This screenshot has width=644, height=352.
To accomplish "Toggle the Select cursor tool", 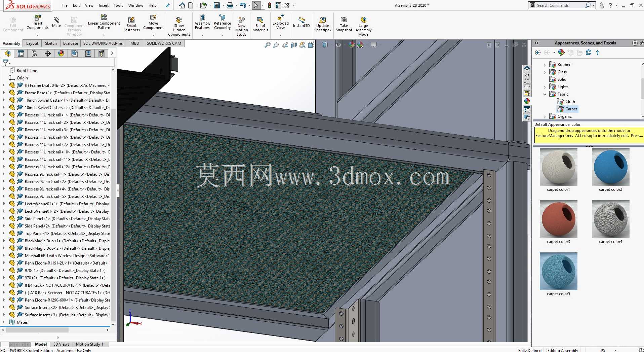I will pos(256,5).
